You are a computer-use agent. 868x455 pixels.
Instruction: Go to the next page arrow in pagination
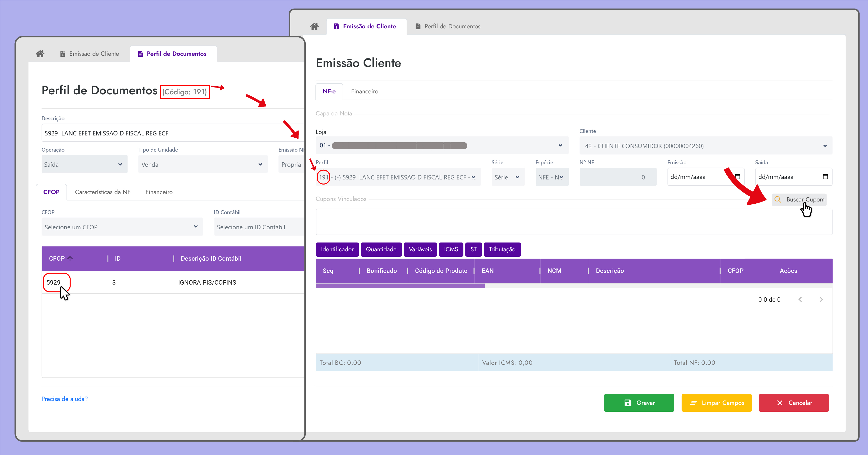(x=821, y=300)
